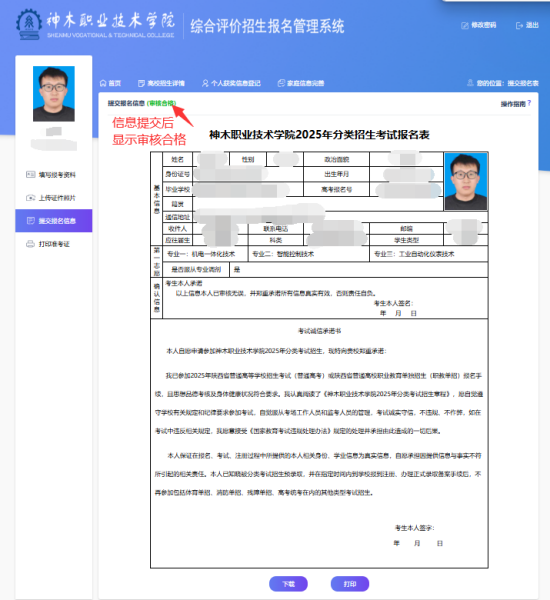Viewport: 550px width, 600px height.
Task: Click the 邮编 label cell
Action: (x=406, y=229)
